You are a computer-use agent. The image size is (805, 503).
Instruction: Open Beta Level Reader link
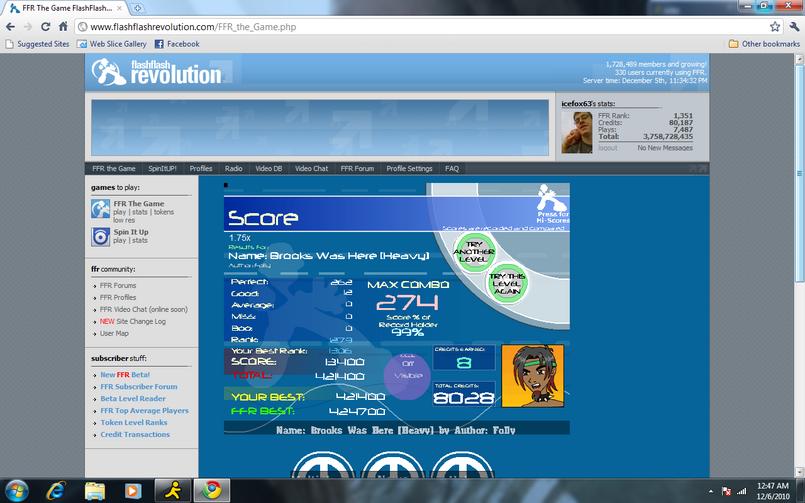[133, 398]
